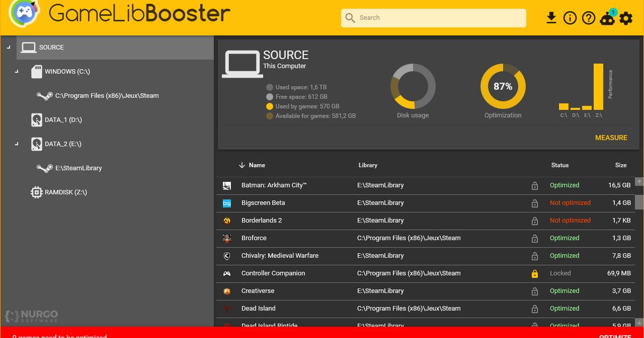Sort by Size column header
This screenshot has height=338, width=644.
click(x=621, y=165)
